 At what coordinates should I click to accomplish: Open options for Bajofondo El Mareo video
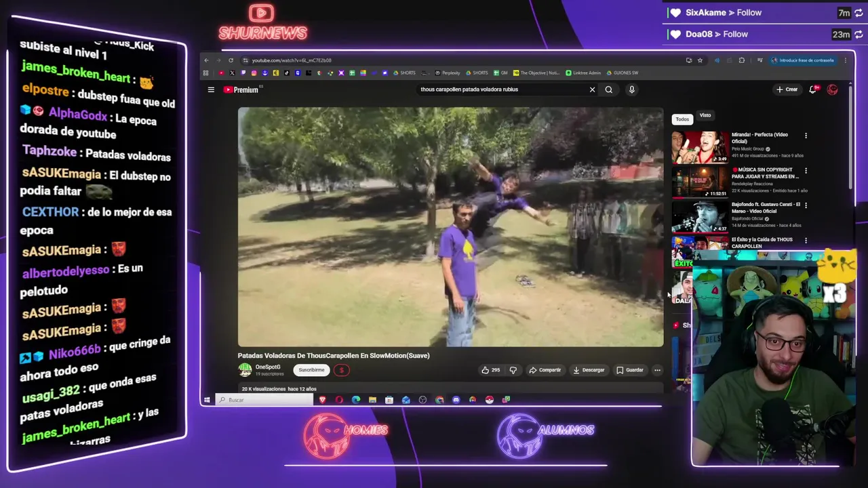[x=806, y=205]
